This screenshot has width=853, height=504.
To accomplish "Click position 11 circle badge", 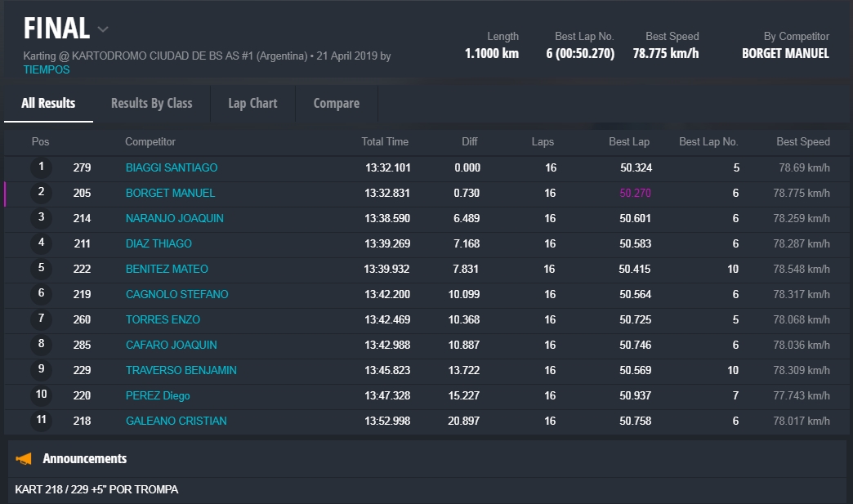I will 41,421.
